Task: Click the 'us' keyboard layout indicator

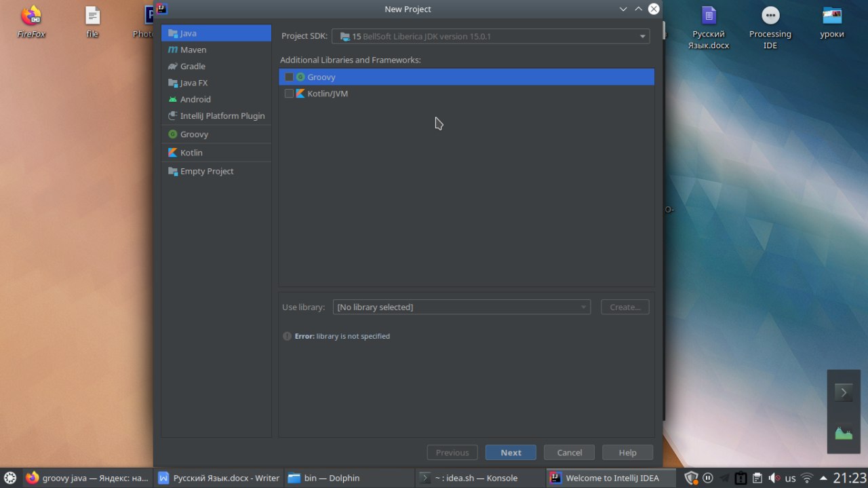Action: point(790,478)
